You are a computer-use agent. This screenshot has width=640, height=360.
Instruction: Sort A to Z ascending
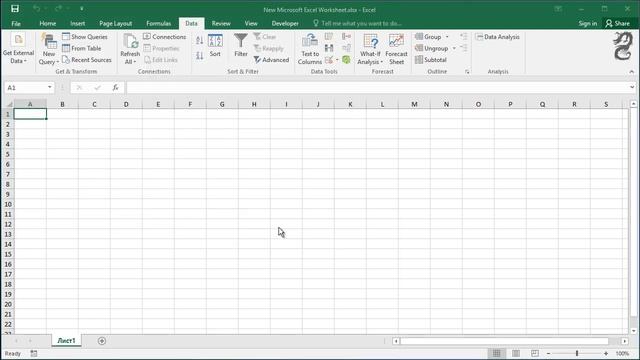click(199, 40)
